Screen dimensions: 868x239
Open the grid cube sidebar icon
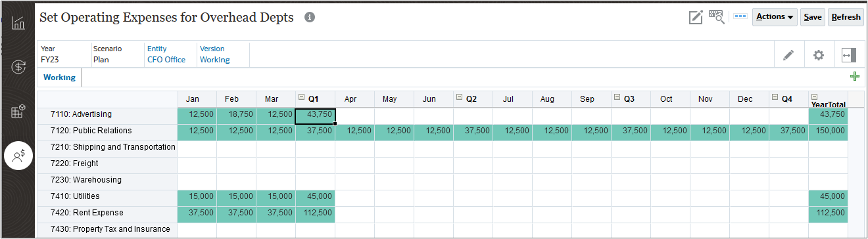[18, 111]
